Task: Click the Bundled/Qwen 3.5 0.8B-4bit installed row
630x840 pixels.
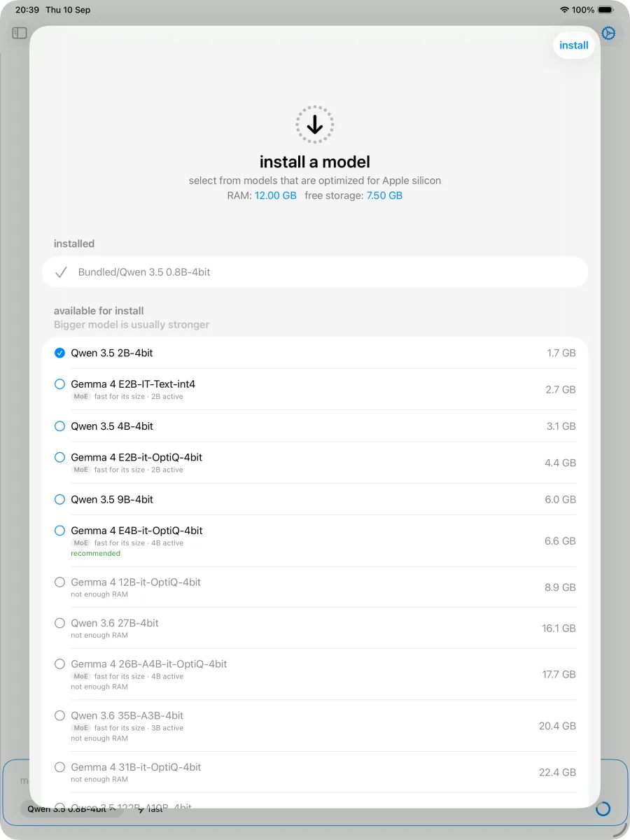Action: 315,272
